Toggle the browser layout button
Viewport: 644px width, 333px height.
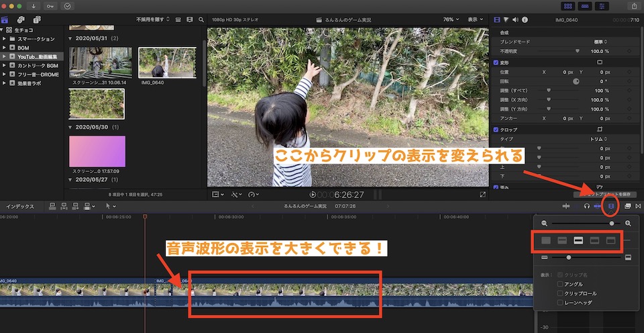pos(568,6)
